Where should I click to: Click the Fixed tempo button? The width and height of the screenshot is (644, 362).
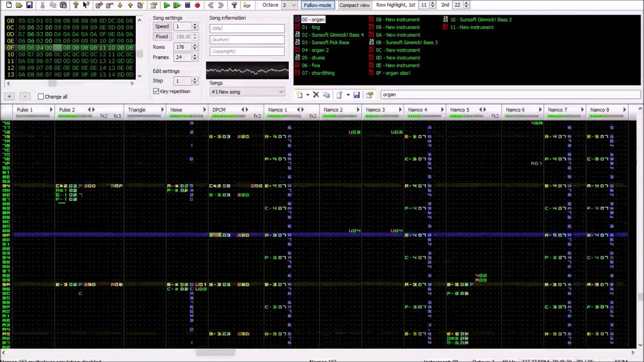pos(162,37)
